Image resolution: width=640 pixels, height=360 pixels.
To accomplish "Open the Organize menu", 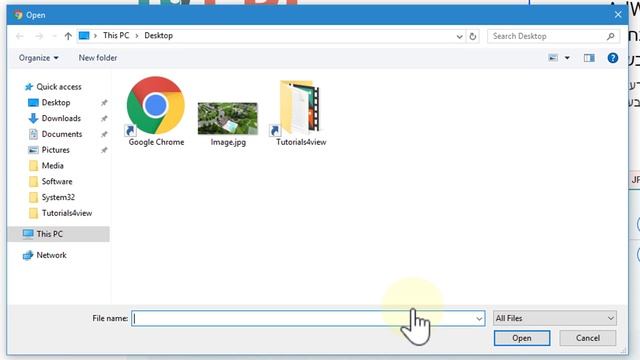I will (38, 58).
